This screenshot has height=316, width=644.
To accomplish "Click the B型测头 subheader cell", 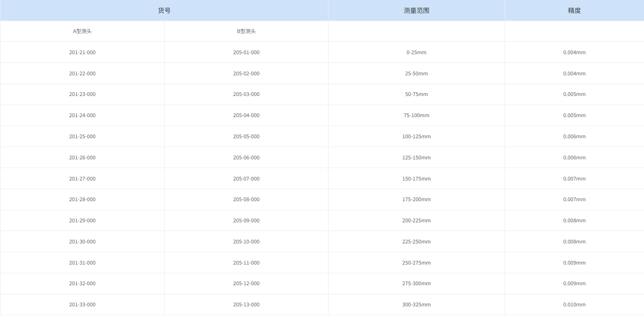I will point(246,31).
